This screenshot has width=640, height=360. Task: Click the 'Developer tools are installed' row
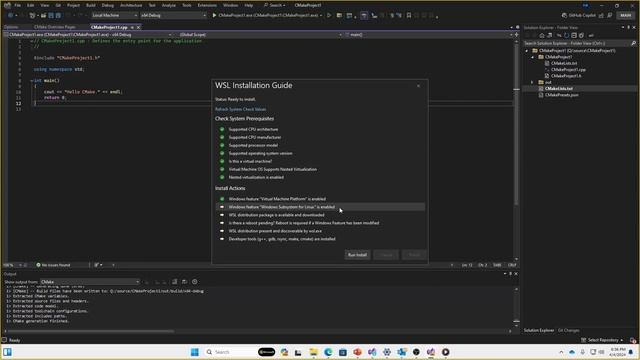(x=320, y=239)
